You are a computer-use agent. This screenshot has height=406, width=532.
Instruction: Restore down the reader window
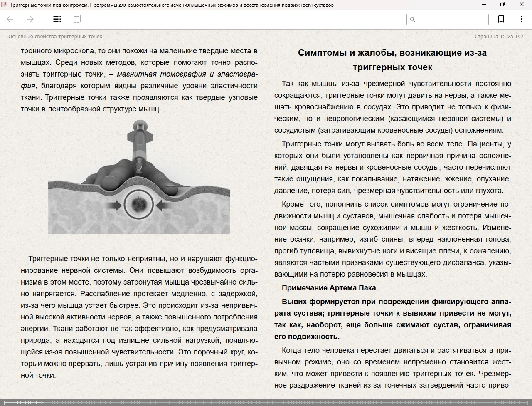click(x=502, y=5)
